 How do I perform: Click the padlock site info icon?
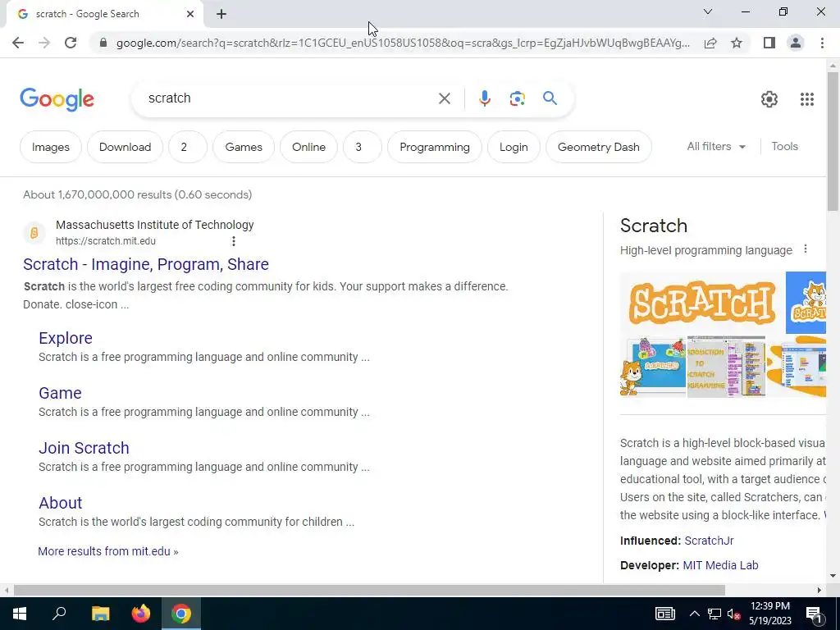pyautogui.click(x=103, y=43)
